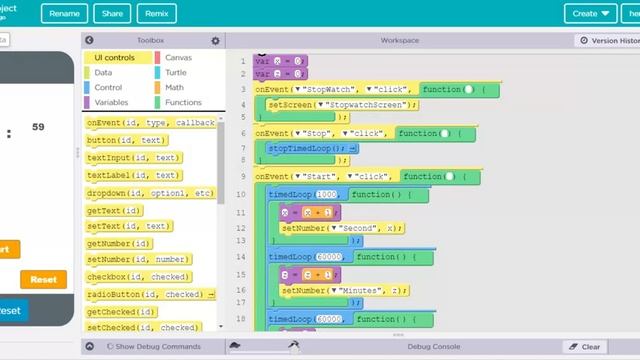This screenshot has height=360, width=640.
Task: Open the Create dropdown
Action: pyautogui.click(x=591, y=13)
